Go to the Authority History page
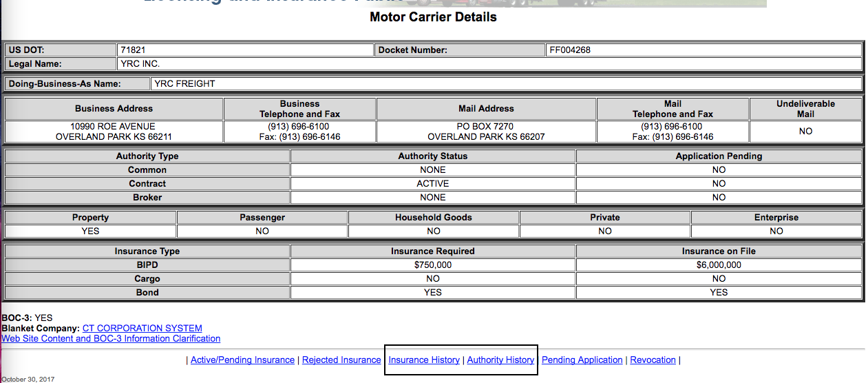This screenshot has height=383, width=868. [500, 360]
